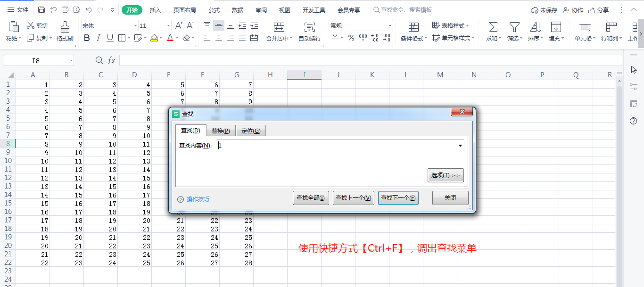Click the Redo arrow icon
Image resolution: width=644 pixels, height=287 pixels.
pos(100,10)
